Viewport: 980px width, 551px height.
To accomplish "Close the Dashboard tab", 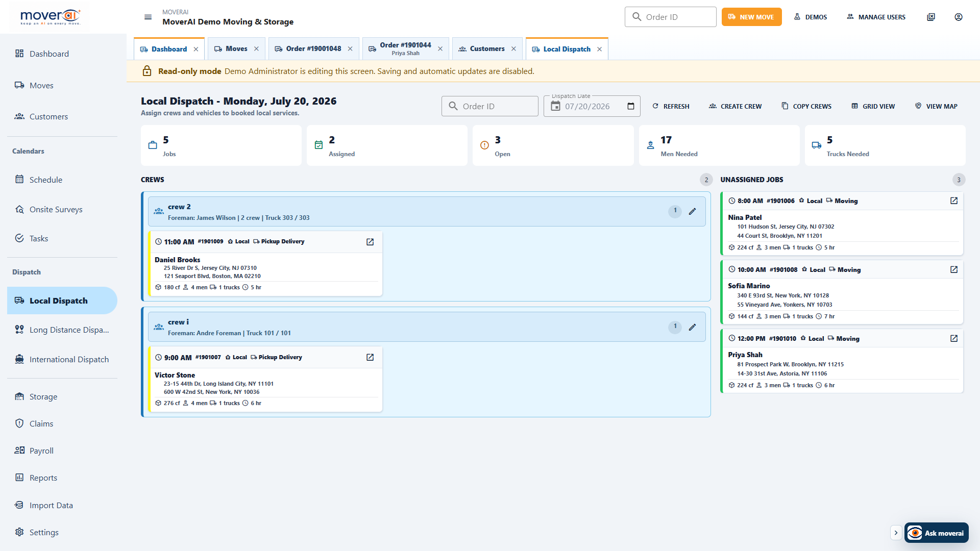I will pos(196,49).
